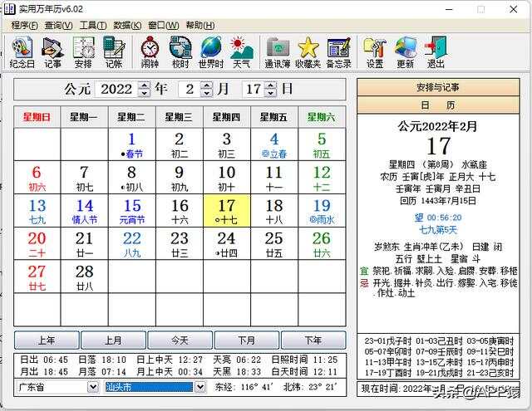Increase the day with the up arrow
This screenshot has height=411, width=532.
coord(270,85)
